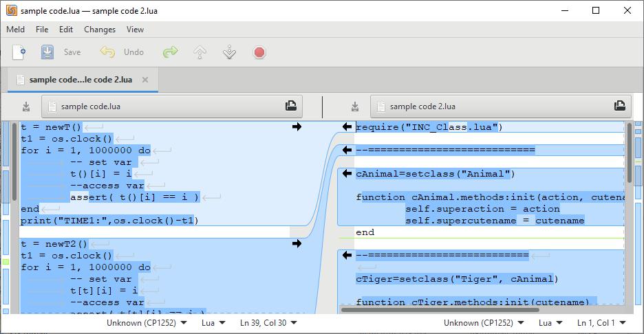Open the Meld menu
644x334 pixels.
[x=16, y=30]
